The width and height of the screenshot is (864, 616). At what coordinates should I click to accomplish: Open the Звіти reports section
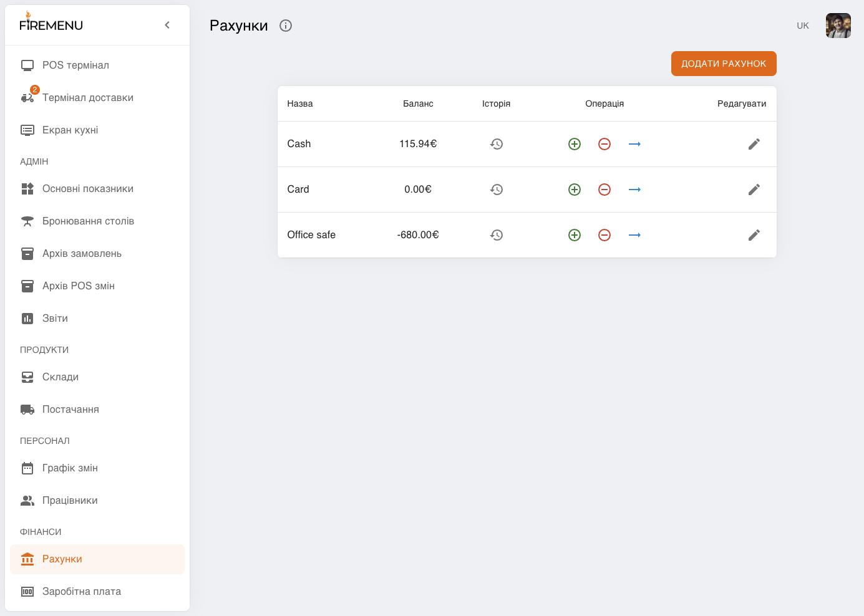pyautogui.click(x=97, y=319)
